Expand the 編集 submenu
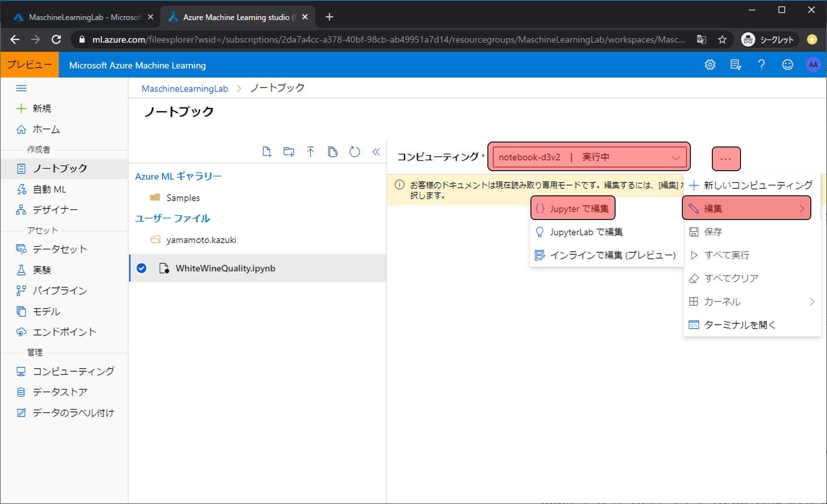Image resolution: width=827 pixels, height=504 pixels. click(746, 208)
